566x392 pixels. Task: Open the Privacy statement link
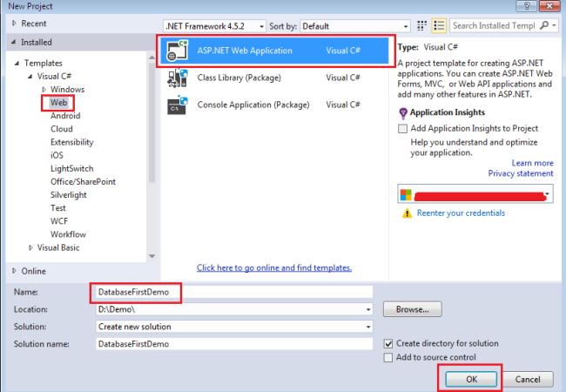point(521,173)
